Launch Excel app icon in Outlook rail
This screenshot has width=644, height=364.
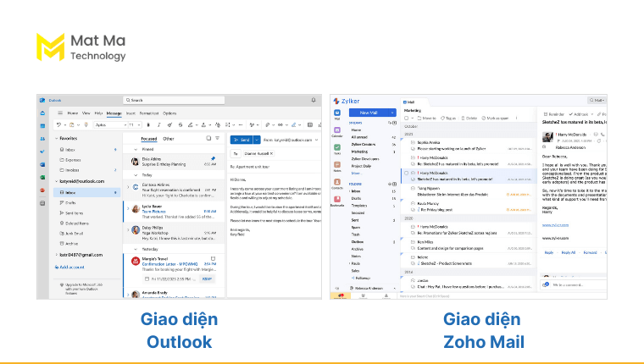(42, 177)
